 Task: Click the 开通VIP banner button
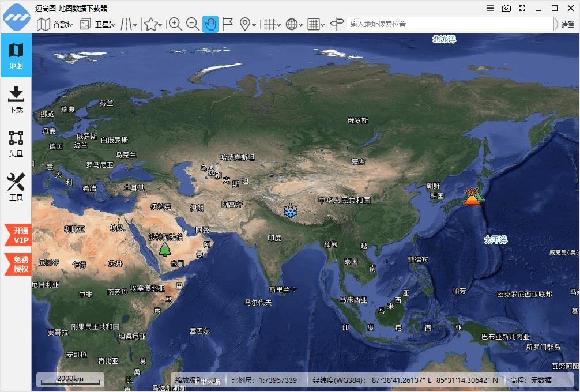click(18, 235)
